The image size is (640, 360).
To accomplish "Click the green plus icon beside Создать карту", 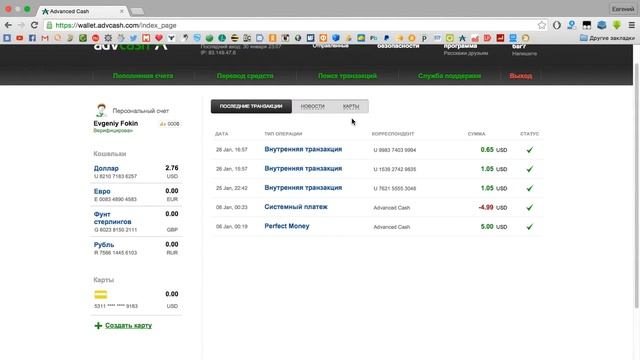I will point(98,325).
